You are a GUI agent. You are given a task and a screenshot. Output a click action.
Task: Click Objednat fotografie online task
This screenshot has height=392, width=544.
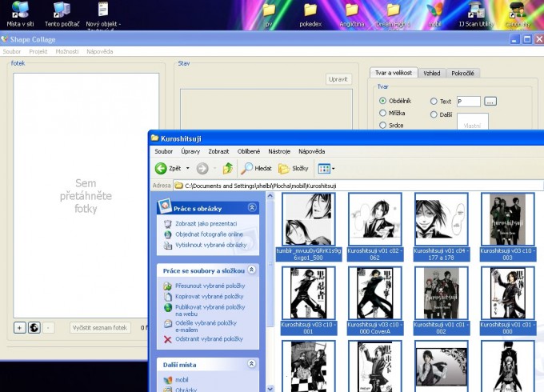209,234
